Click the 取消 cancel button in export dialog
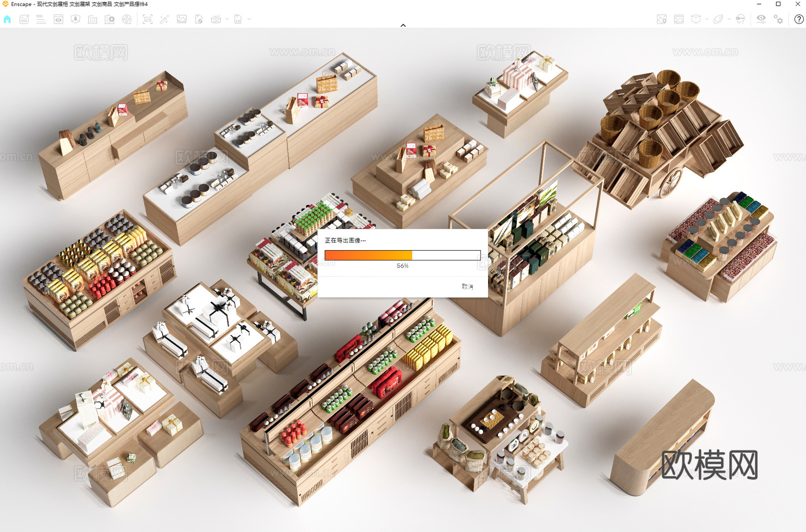The image size is (806, 532). [x=467, y=286]
